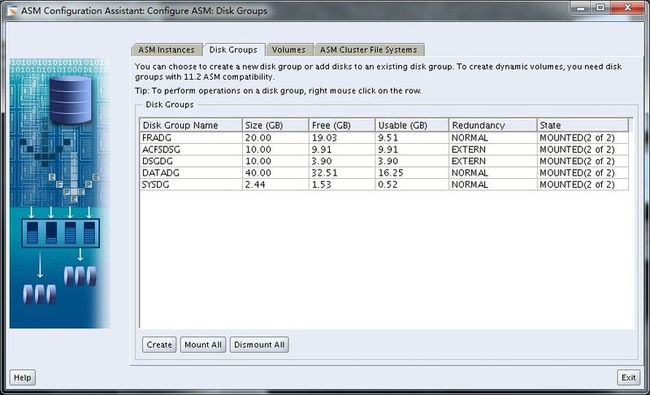Image resolution: width=650 pixels, height=395 pixels.
Task: Close the ASM Configuration Assistant window
Action: (x=627, y=7)
